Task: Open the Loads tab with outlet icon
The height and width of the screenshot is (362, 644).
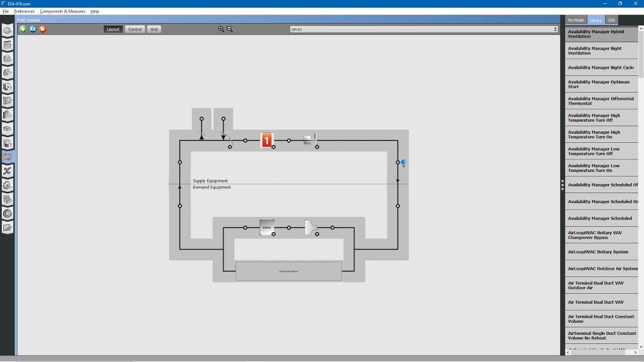Action: tap(8, 73)
